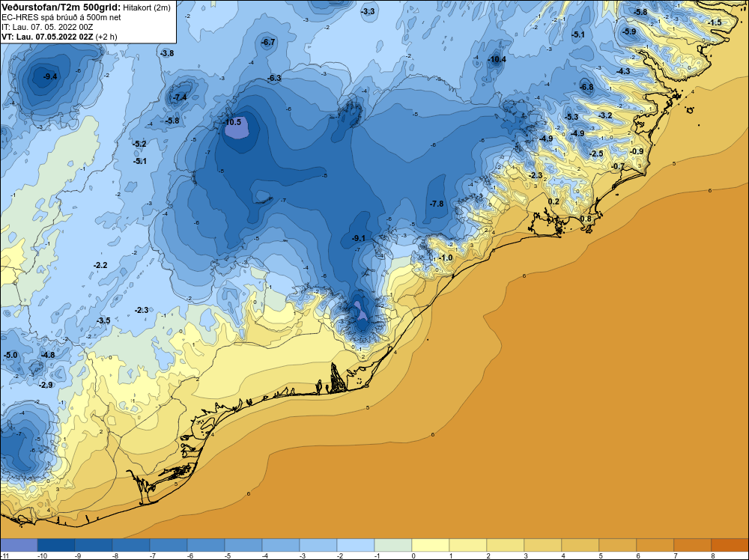The width and height of the screenshot is (749, 560).
Task: Click the -2.9 temperature label on the map
Action: [x=46, y=385]
